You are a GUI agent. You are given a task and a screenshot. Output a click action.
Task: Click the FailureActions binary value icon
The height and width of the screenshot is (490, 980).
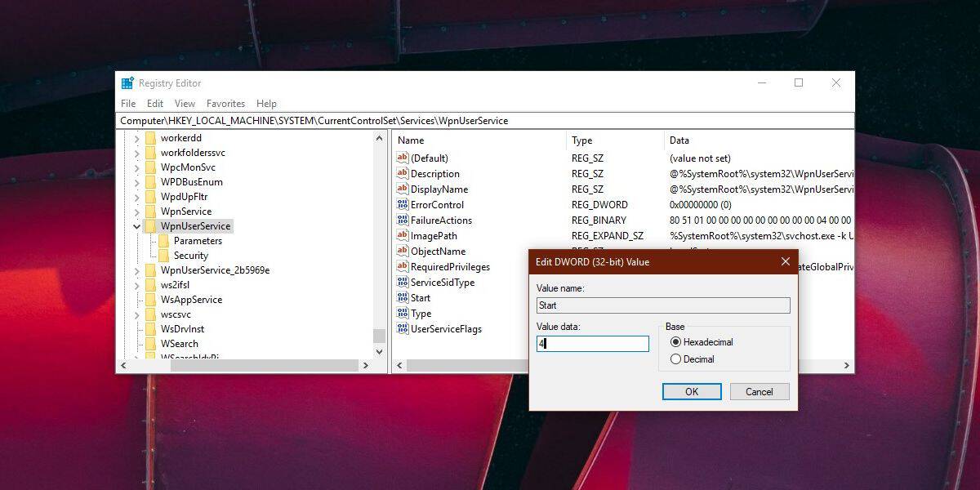click(x=402, y=220)
